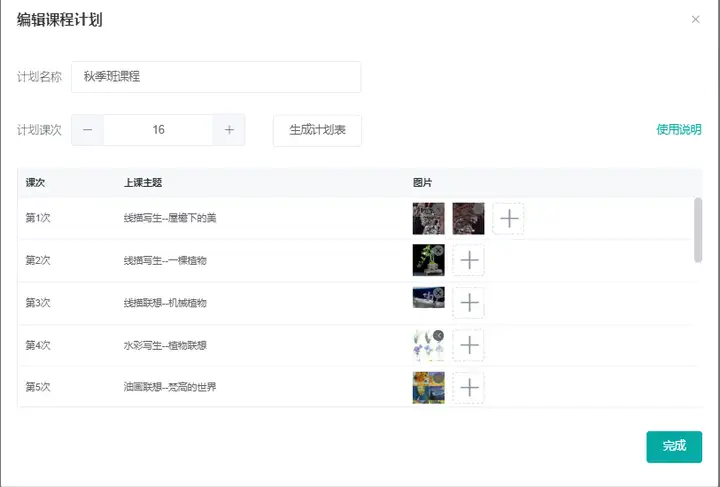Edit topic 线描联想--机械植物
This screenshot has height=487, width=720.
(165, 302)
